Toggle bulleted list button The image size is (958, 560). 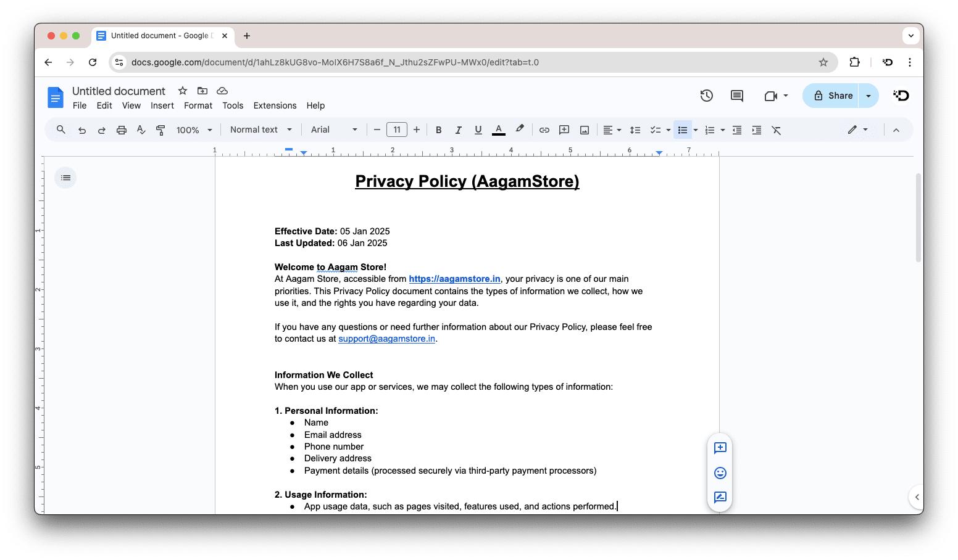click(x=682, y=130)
